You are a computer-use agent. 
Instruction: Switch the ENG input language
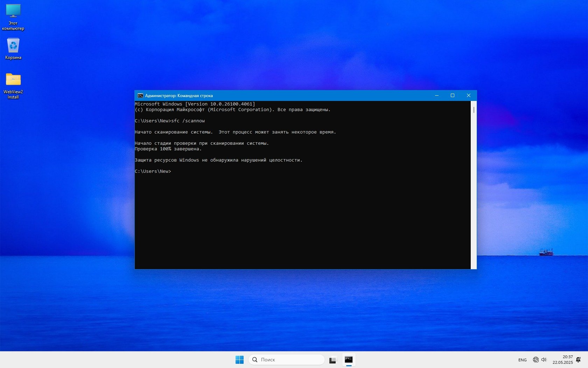pyautogui.click(x=522, y=360)
